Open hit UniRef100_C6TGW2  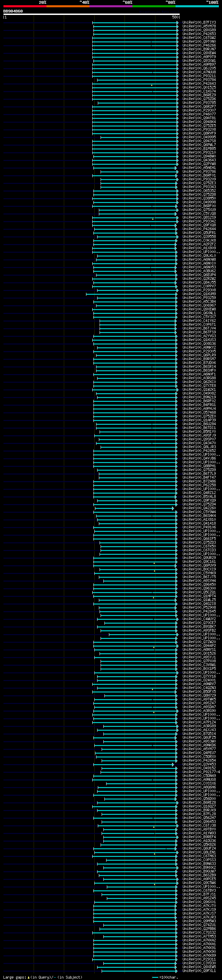click(x=199, y=38)
